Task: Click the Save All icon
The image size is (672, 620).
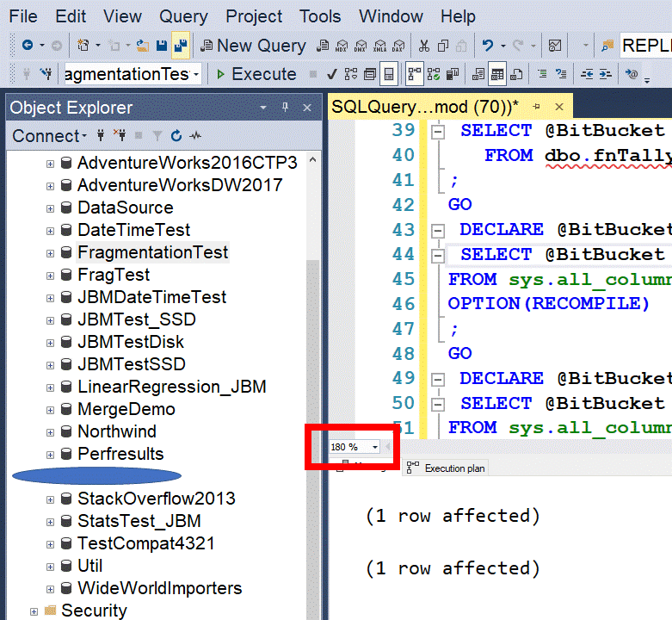Action: click(x=181, y=46)
